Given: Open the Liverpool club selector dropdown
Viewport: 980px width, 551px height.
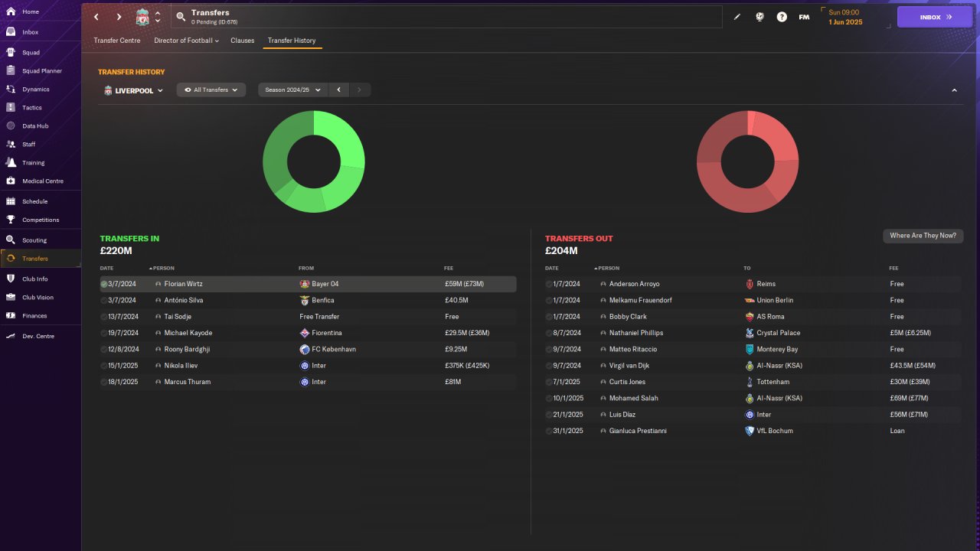Looking at the screenshot, I should pyautogui.click(x=134, y=90).
